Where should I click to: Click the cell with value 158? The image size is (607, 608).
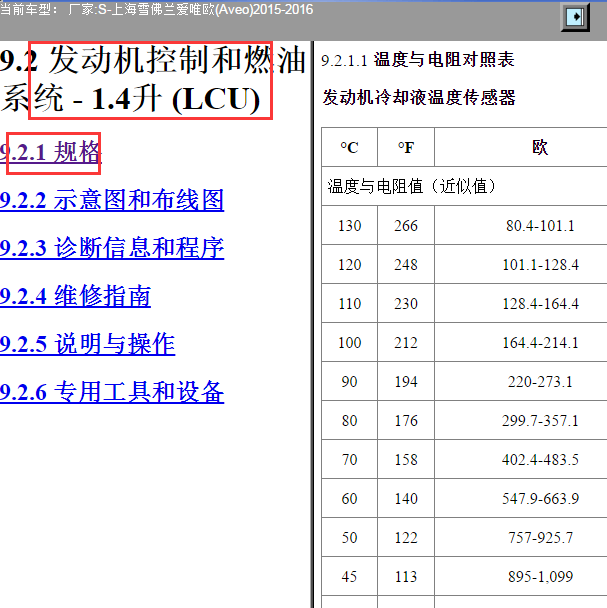click(406, 460)
